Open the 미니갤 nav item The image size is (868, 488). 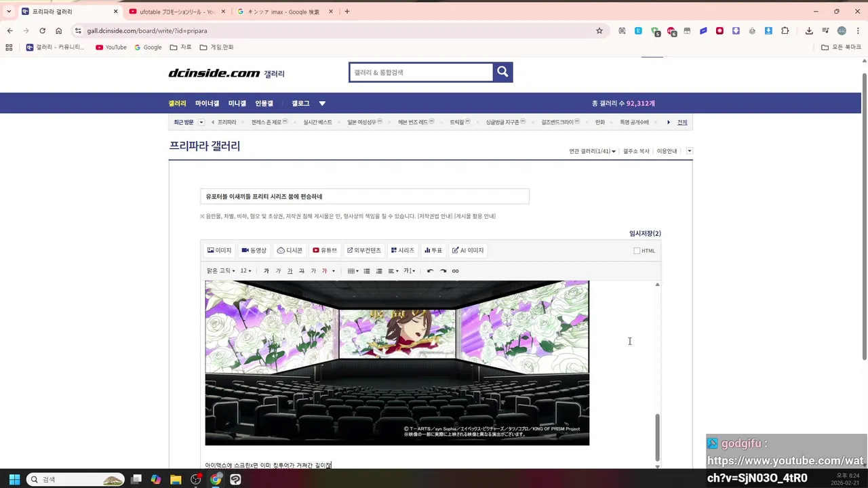237,103
